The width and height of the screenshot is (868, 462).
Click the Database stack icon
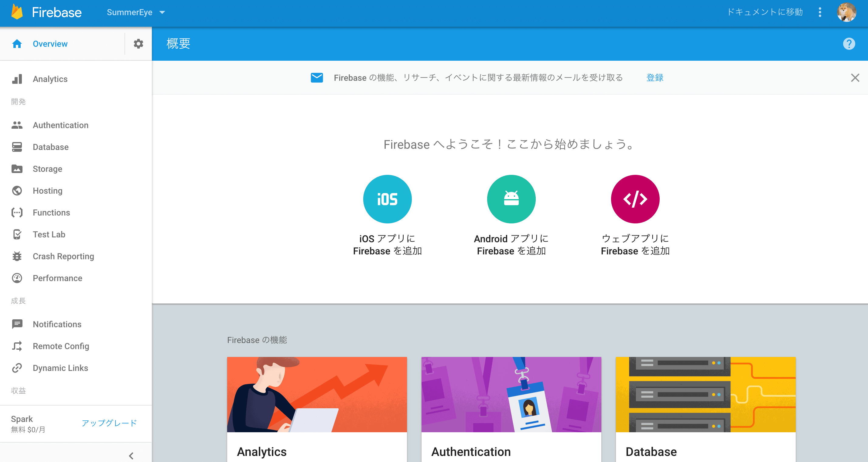click(17, 147)
